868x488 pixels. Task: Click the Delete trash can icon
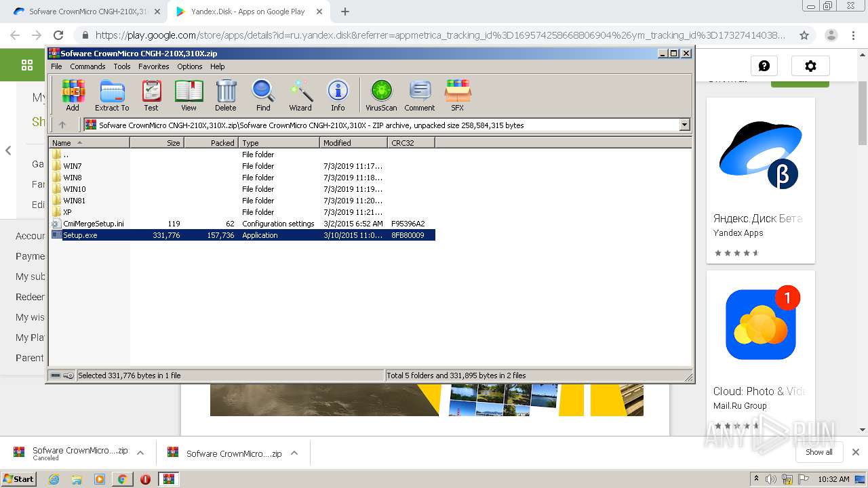click(x=226, y=95)
